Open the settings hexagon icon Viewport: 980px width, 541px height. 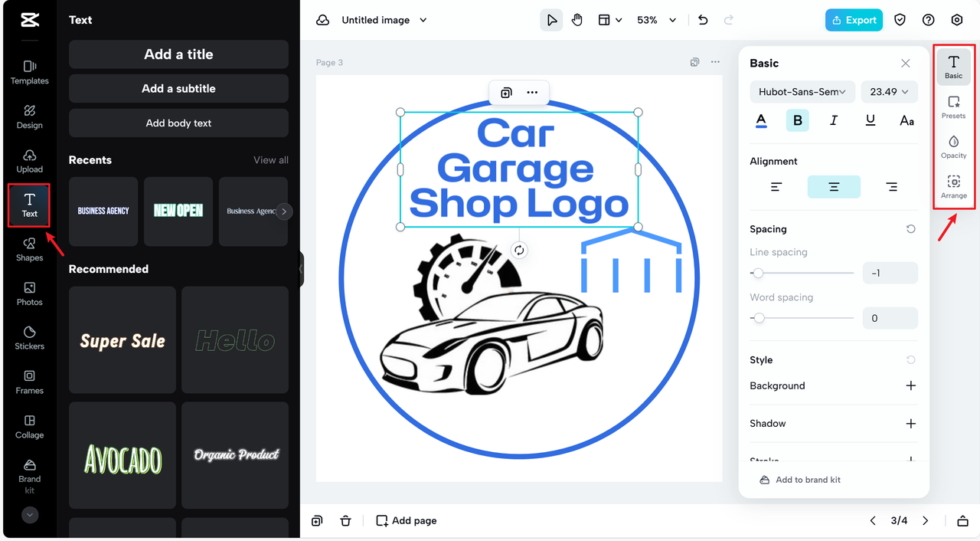[x=957, y=20]
